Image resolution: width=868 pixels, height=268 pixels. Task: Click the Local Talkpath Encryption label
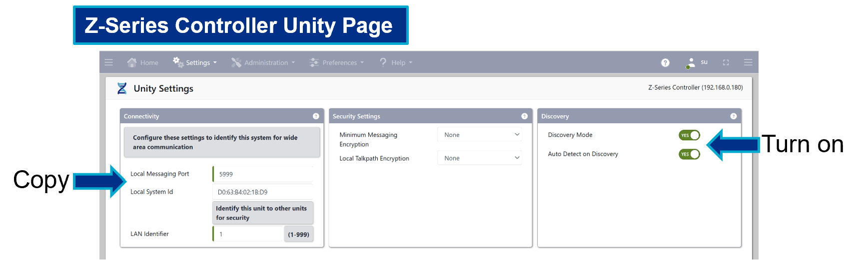coord(374,158)
